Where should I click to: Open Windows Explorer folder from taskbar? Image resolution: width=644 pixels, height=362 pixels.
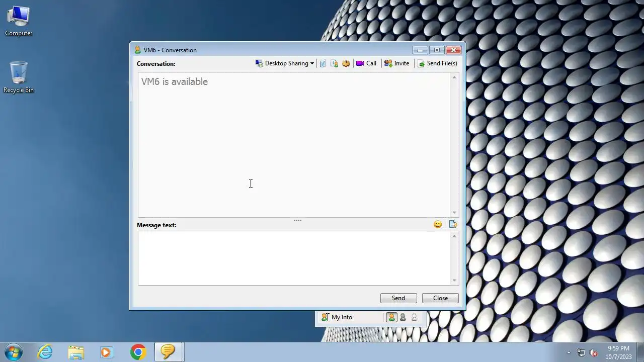[76, 352]
